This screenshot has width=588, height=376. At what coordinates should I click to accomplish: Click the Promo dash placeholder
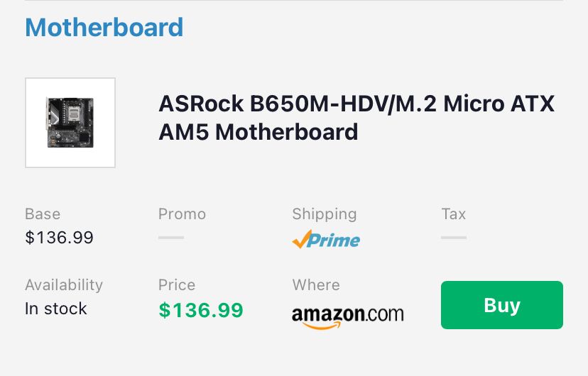(x=171, y=238)
